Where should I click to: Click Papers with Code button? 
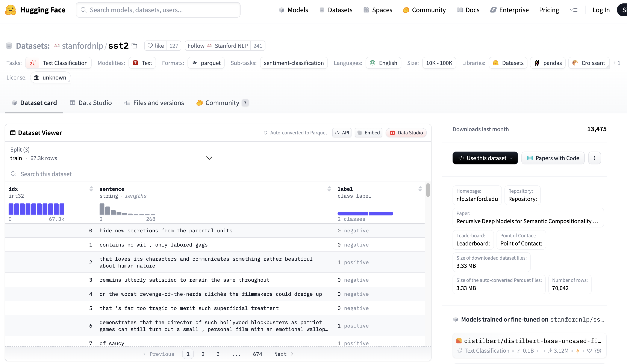tap(553, 158)
